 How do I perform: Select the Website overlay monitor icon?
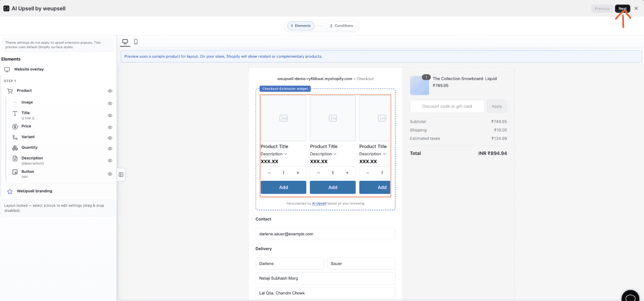(x=7, y=69)
